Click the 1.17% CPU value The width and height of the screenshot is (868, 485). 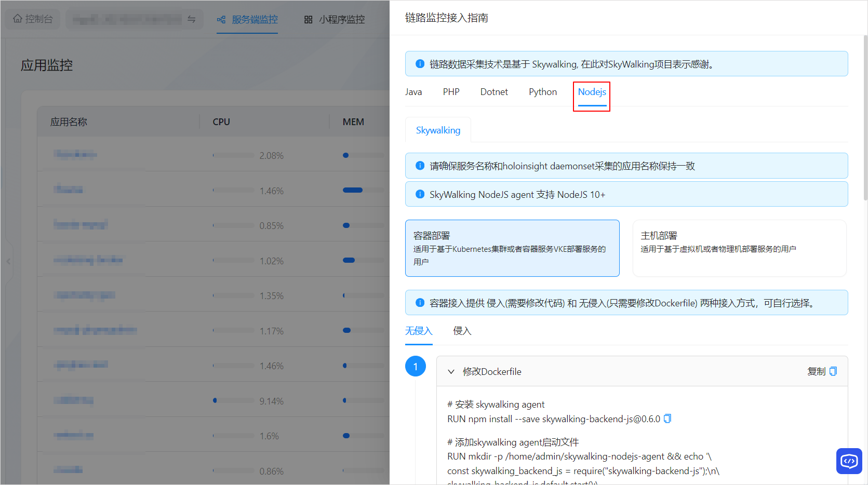(x=272, y=331)
